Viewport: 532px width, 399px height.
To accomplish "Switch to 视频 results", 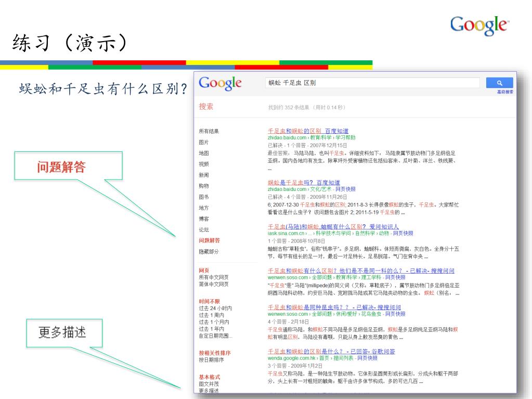I will coord(203,164).
